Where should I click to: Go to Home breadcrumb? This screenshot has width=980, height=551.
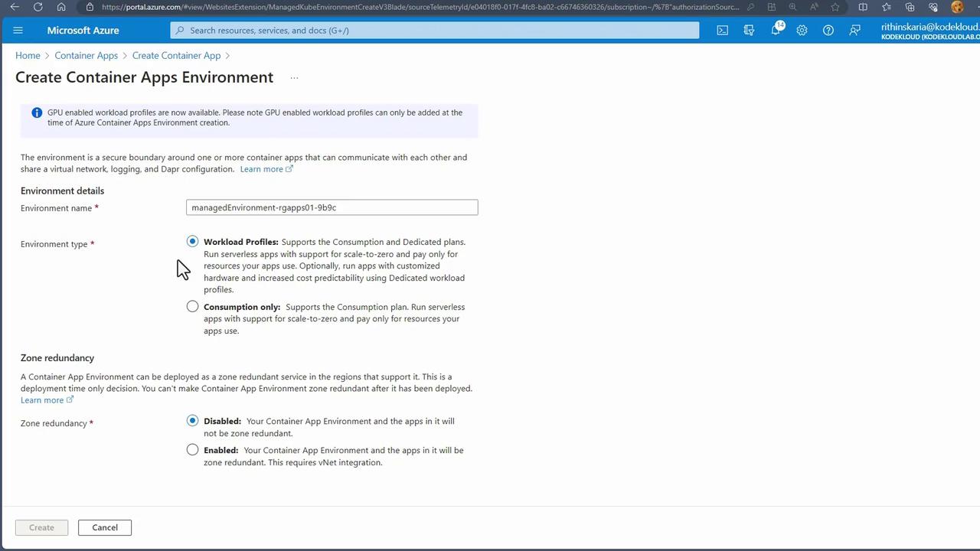tap(28, 55)
